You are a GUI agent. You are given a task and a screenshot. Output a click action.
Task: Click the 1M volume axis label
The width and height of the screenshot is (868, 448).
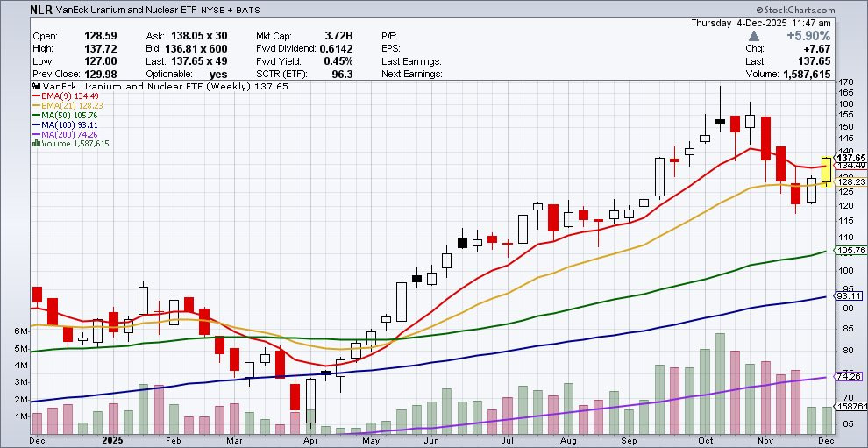point(21,416)
